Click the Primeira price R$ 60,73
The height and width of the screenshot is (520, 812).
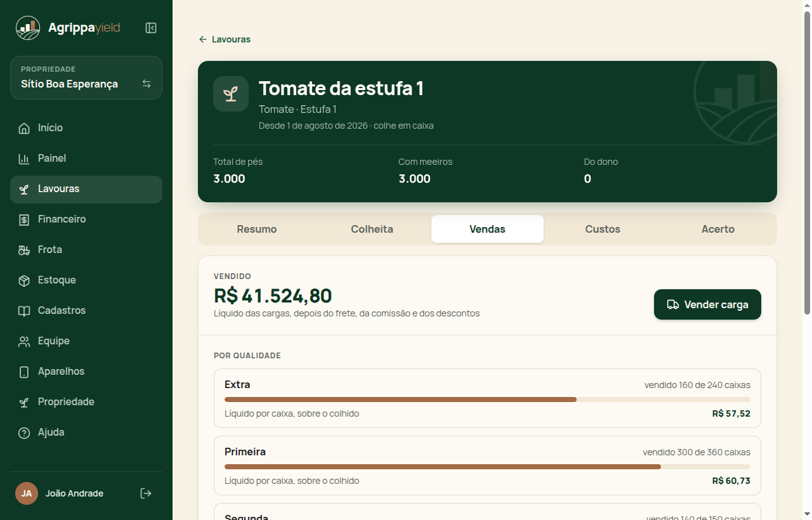tap(731, 481)
